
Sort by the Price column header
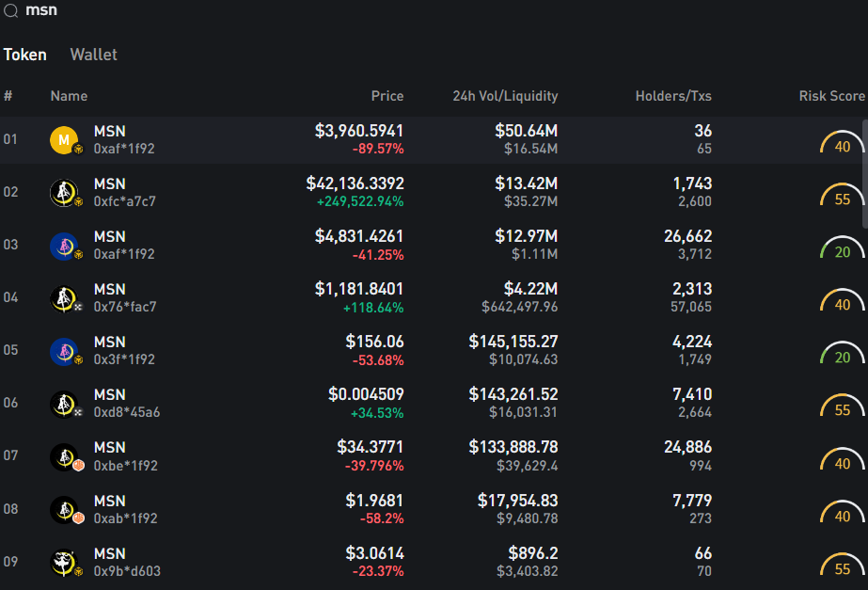(387, 96)
